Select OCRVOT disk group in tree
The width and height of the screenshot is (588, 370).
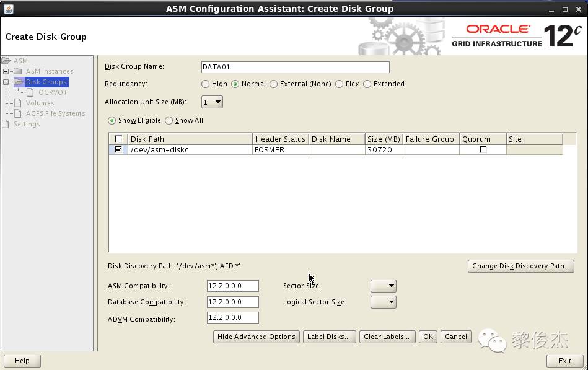coord(53,92)
